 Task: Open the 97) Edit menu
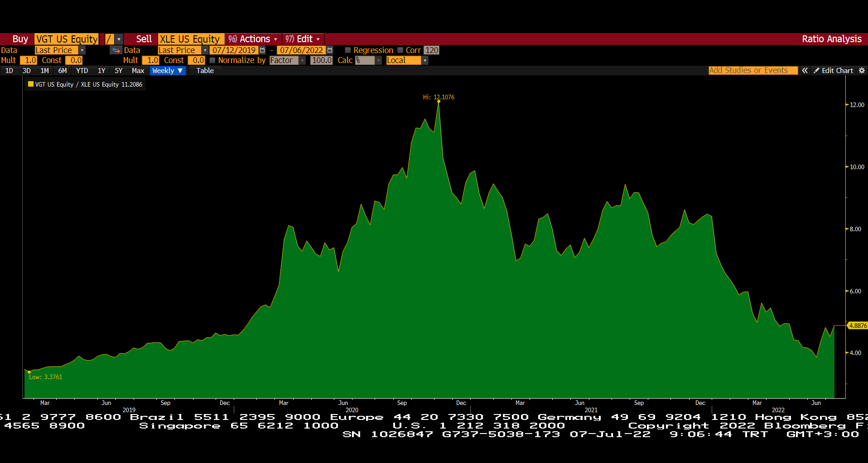302,39
